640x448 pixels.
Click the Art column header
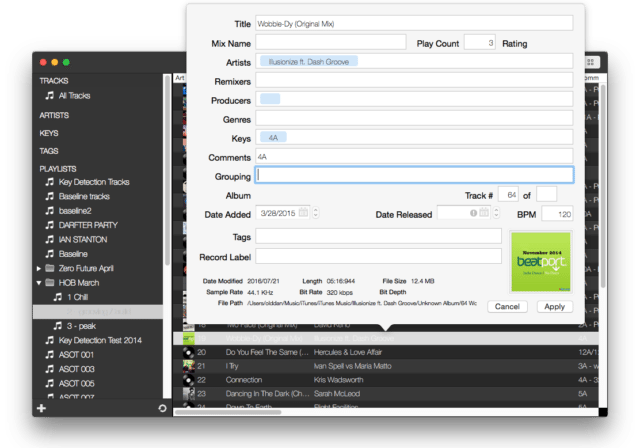(x=180, y=78)
